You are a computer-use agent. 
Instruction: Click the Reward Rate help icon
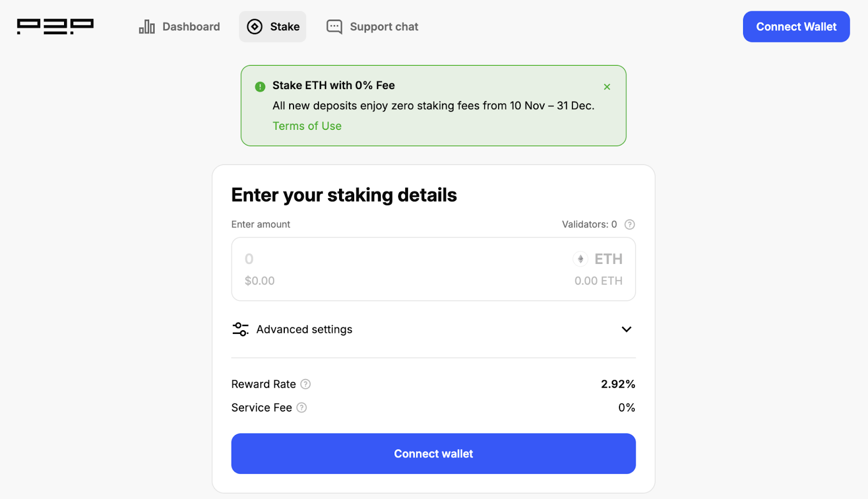pos(306,384)
